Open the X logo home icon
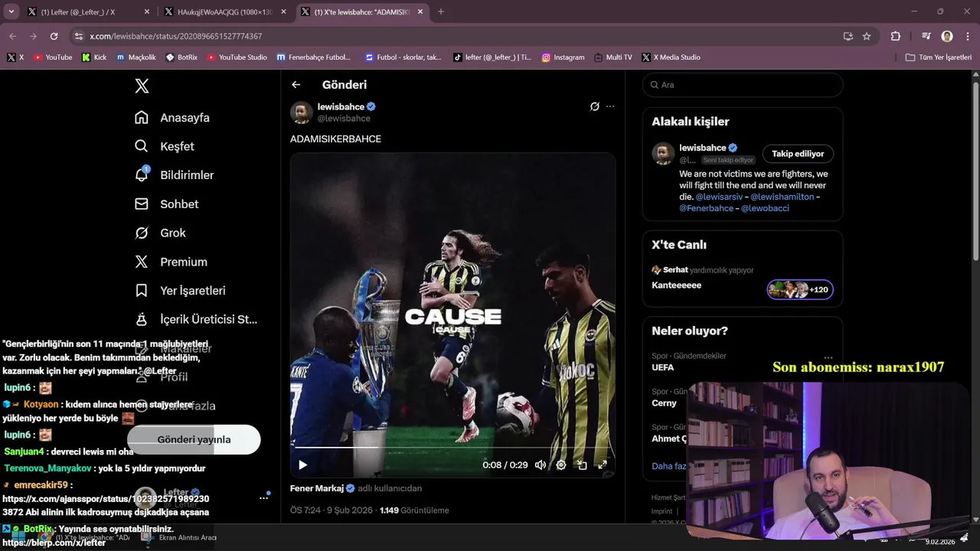Screen dimensions: 980x551 coord(142,86)
